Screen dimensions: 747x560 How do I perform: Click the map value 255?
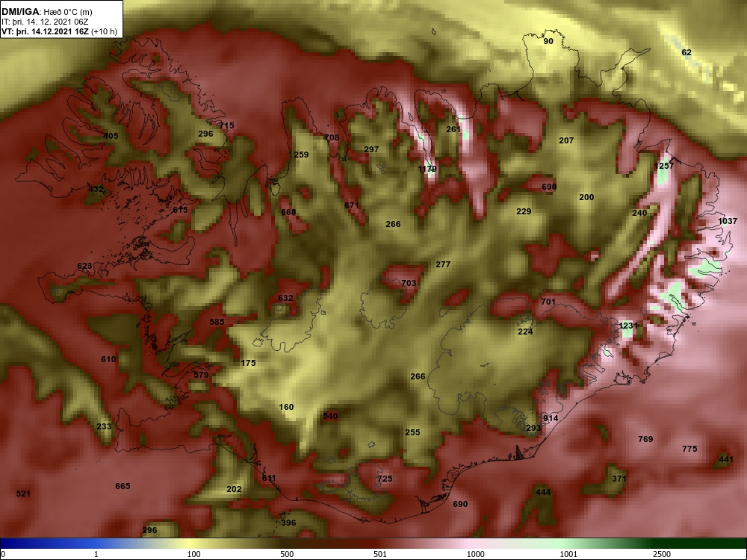tap(412, 432)
